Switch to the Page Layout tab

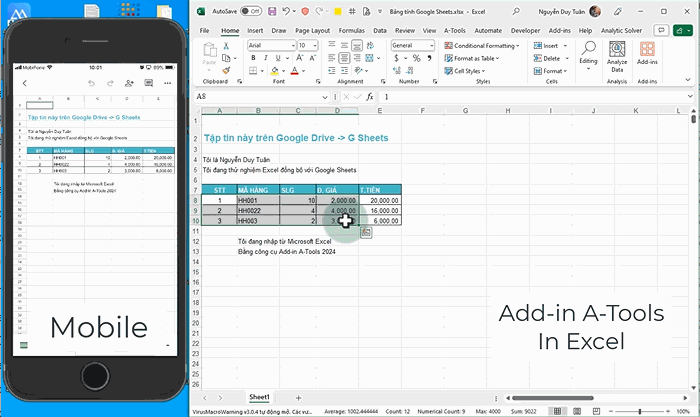coord(312,30)
